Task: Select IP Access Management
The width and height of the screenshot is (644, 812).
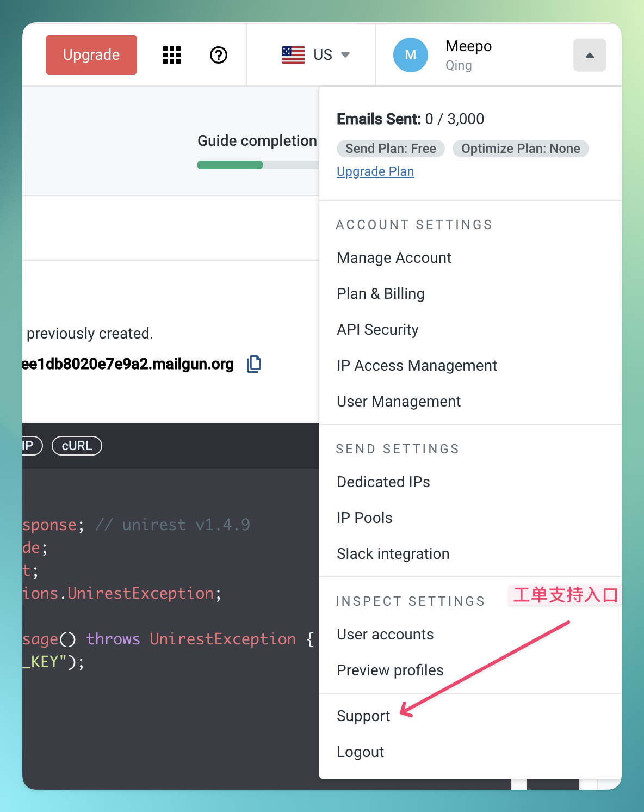Action: click(x=417, y=366)
